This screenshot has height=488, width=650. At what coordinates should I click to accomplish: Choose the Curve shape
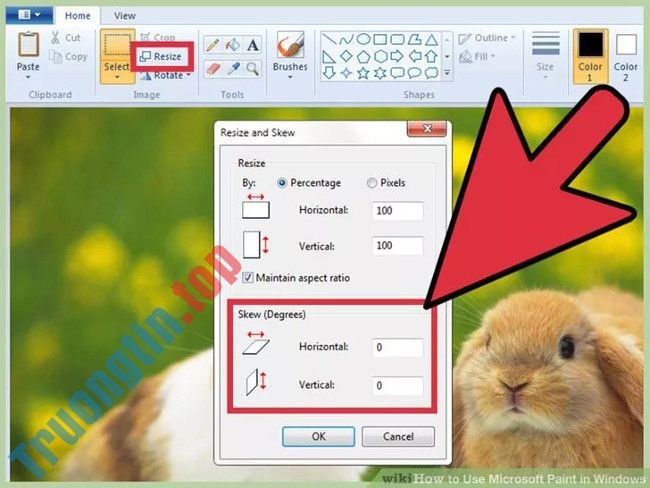(x=346, y=40)
